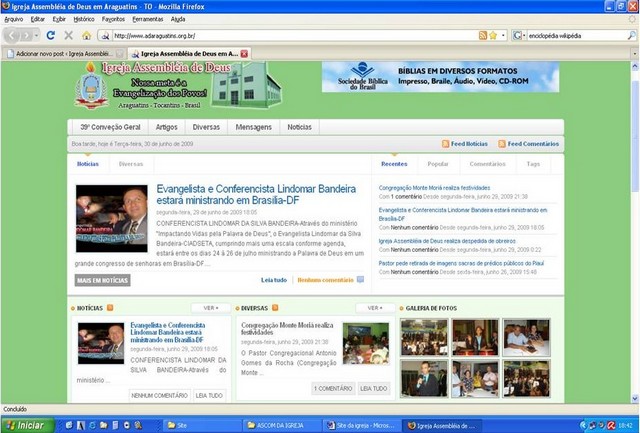Select the Tags tab in sidebar
Screen dimensions: 640x433
(x=533, y=164)
